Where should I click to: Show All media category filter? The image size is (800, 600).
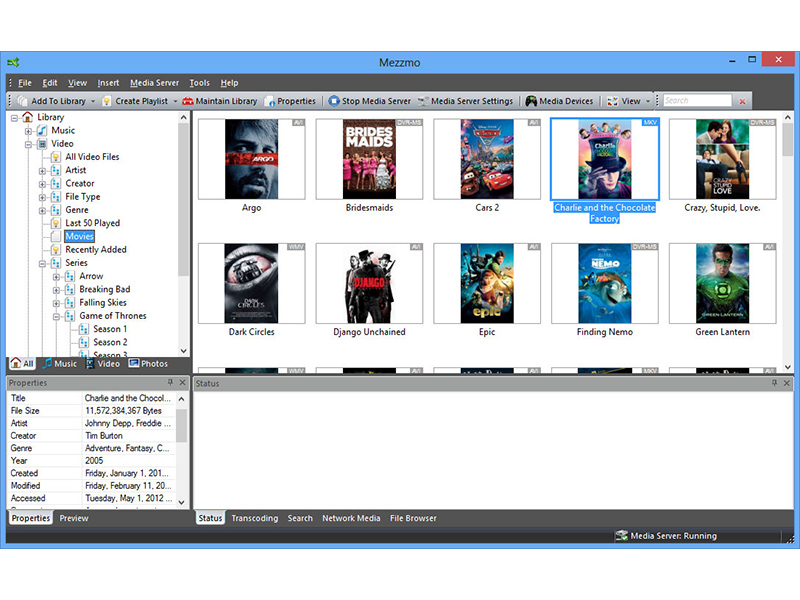(22, 363)
